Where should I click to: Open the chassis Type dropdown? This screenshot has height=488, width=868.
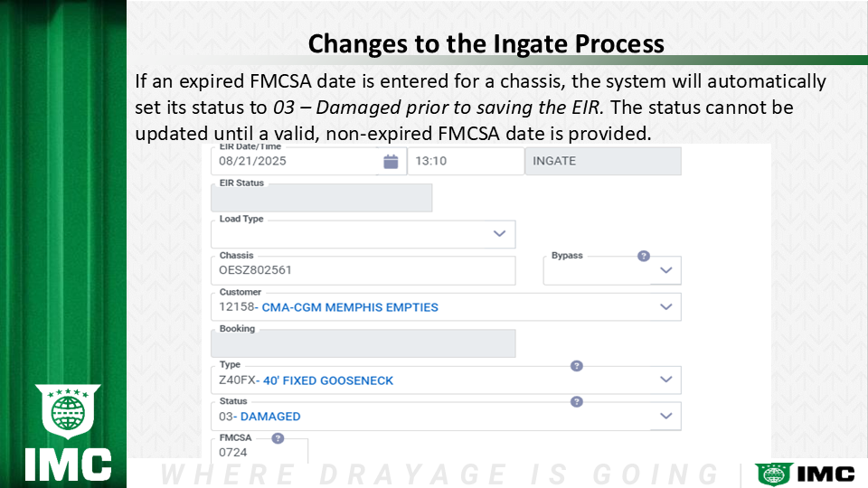[666, 380]
